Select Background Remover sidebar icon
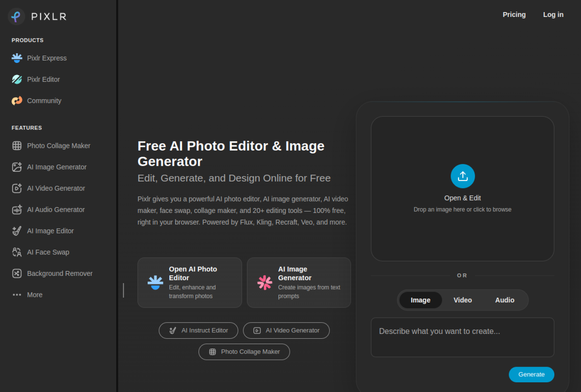The image size is (581, 392). (17, 273)
